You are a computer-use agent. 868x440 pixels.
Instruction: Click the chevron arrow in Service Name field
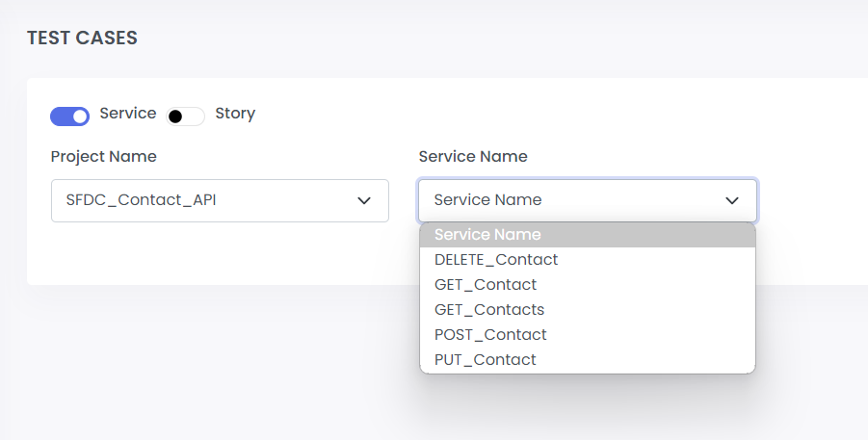pyautogui.click(x=732, y=200)
